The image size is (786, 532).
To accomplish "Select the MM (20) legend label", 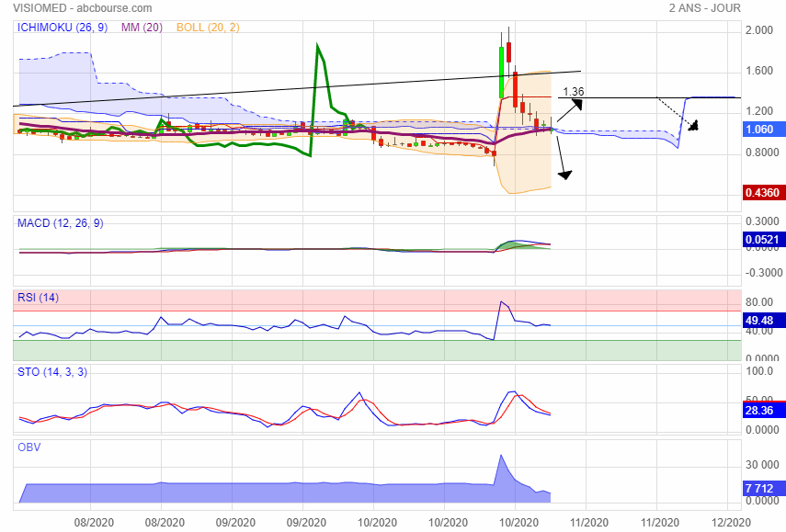I will 142,27.
